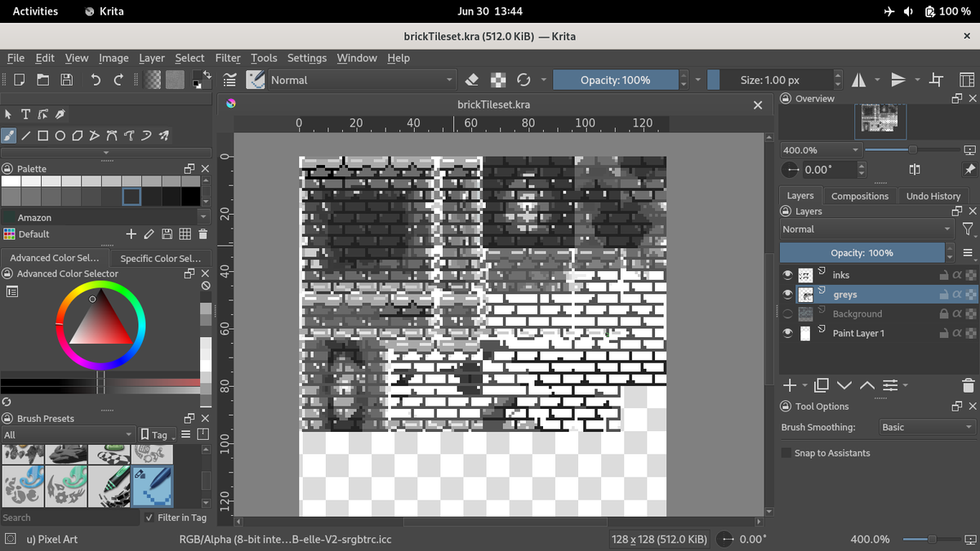The height and width of the screenshot is (551, 980).
Task: Select the Line tool
Action: point(25,136)
